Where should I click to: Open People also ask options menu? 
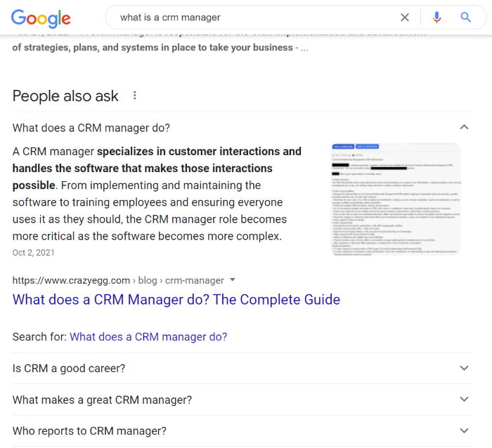click(x=135, y=95)
